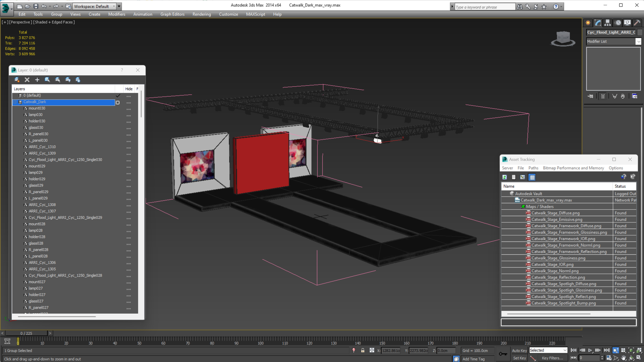
Task: Open the Modify command panel tab
Action: [x=598, y=23]
